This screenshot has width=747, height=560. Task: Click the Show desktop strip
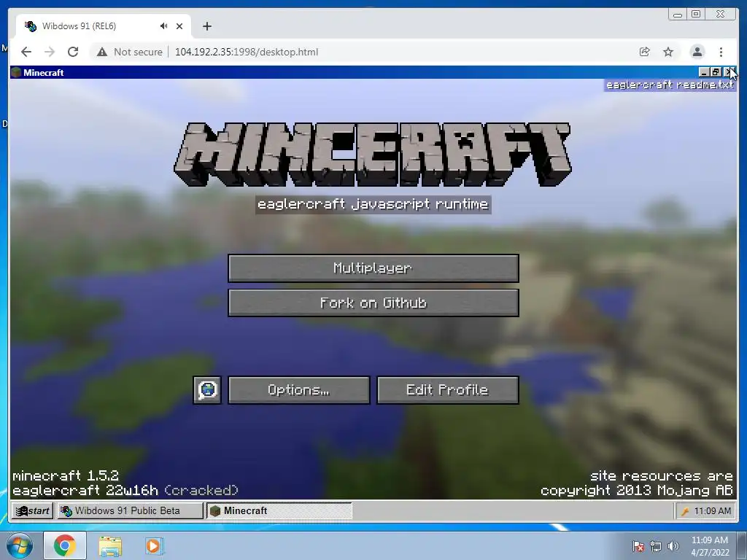[x=742, y=545]
